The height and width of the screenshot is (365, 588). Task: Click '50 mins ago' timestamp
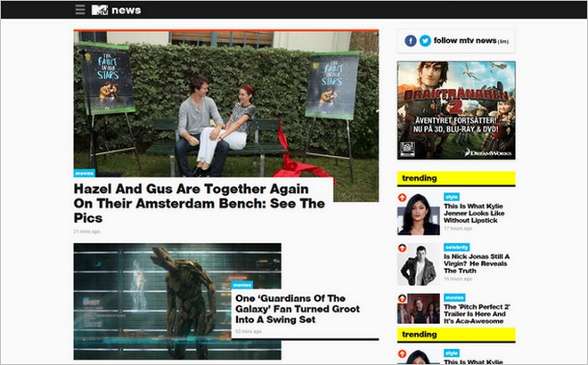[x=249, y=332]
